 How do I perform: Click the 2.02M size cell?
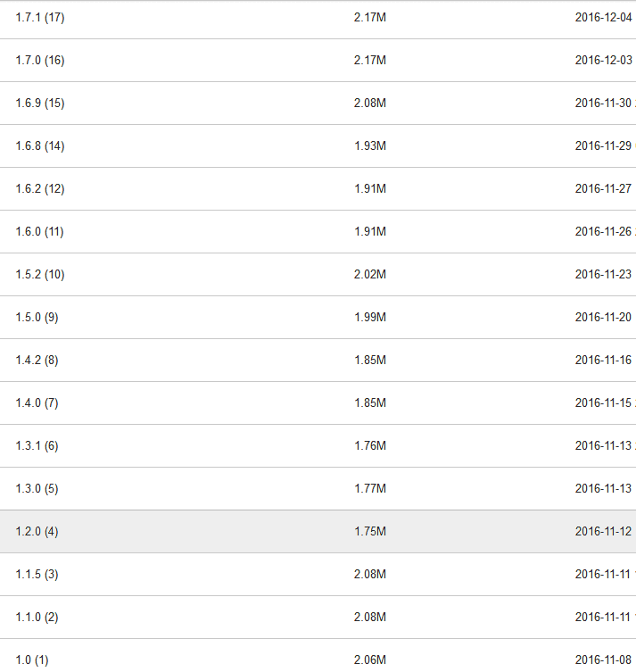coord(369,275)
